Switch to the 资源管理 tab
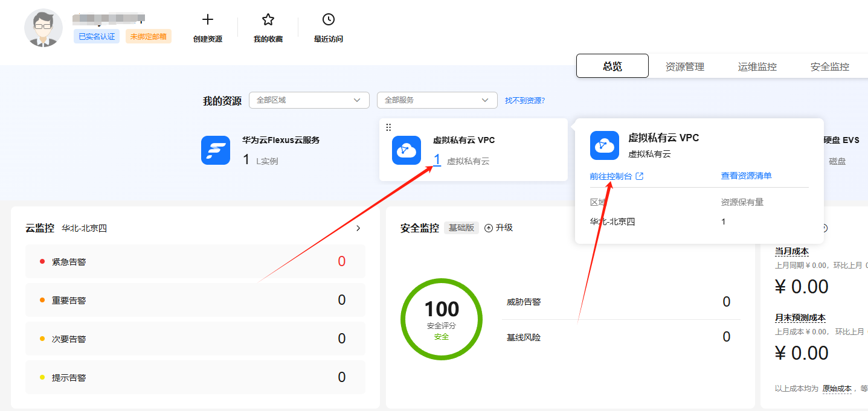 (x=685, y=67)
